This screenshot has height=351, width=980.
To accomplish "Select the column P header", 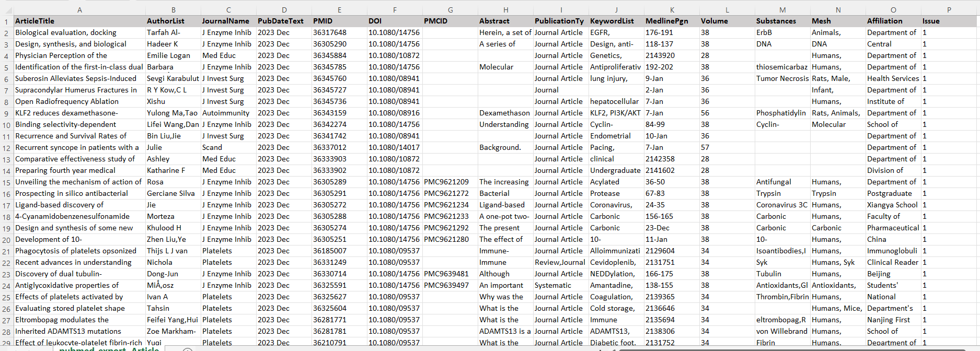I will click(949, 10).
